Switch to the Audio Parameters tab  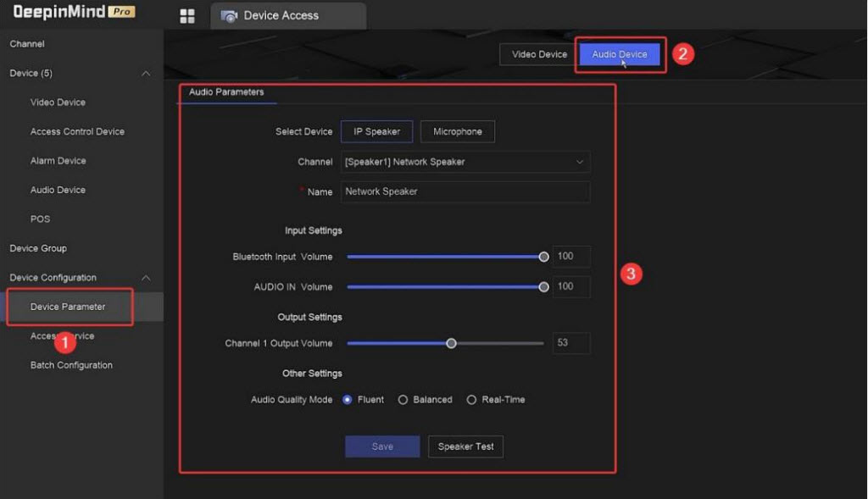[226, 92]
